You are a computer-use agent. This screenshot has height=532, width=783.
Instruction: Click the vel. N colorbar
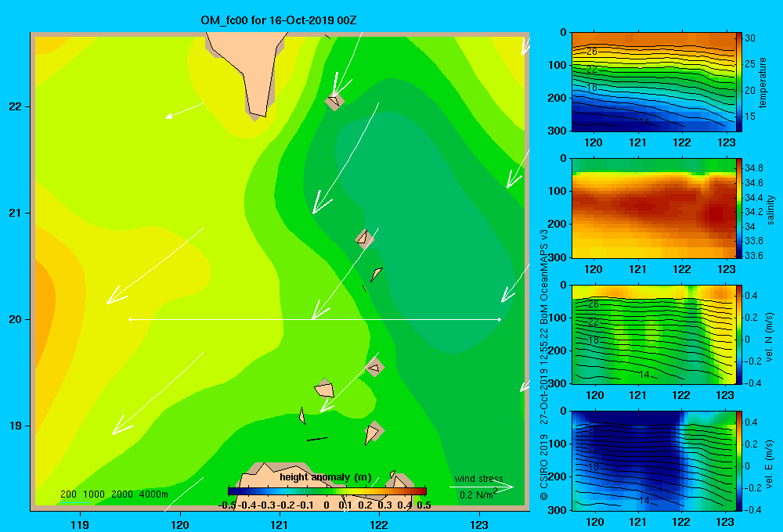coord(739,334)
